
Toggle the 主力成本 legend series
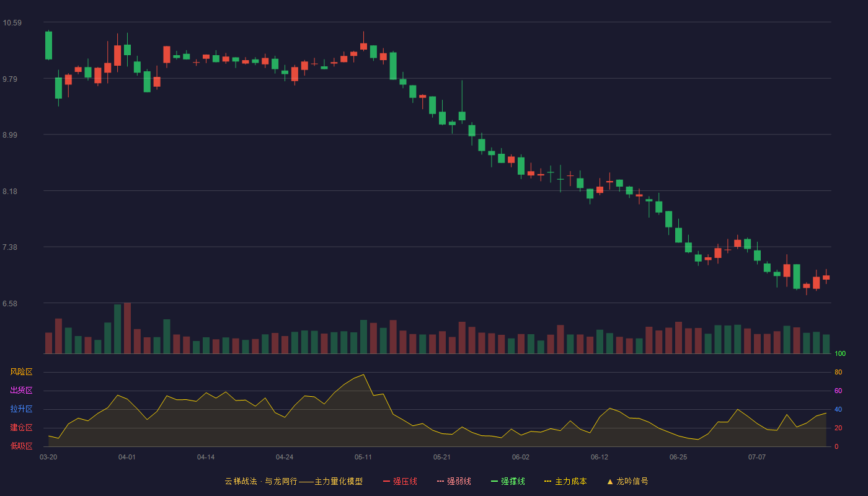(x=570, y=481)
